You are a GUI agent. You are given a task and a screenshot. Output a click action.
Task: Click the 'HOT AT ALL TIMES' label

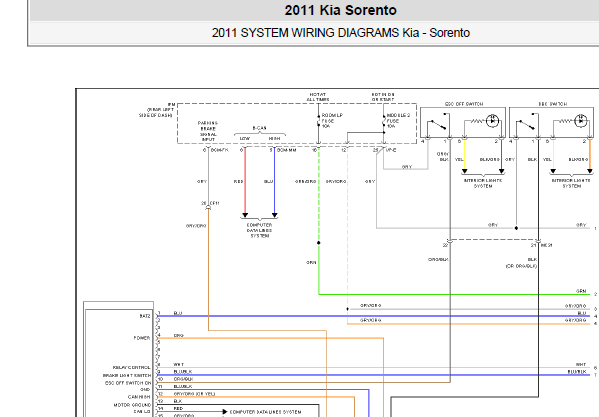[x=318, y=97]
